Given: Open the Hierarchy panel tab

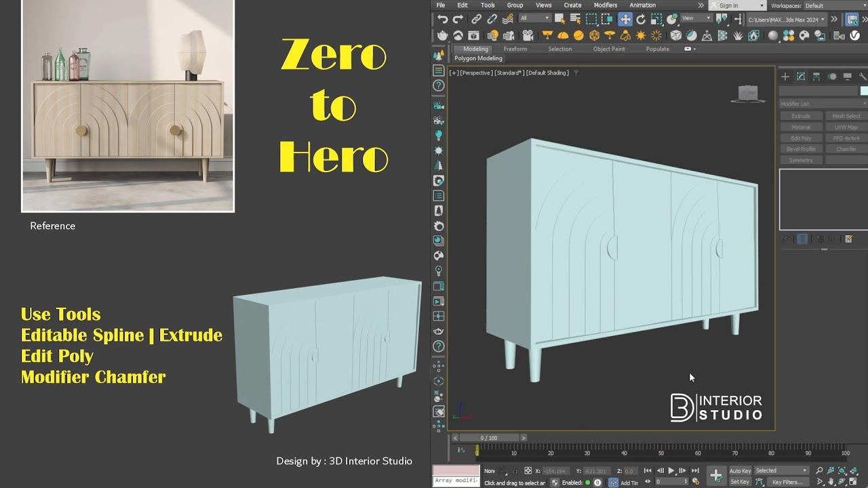Looking at the screenshot, I should tap(816, 77).
